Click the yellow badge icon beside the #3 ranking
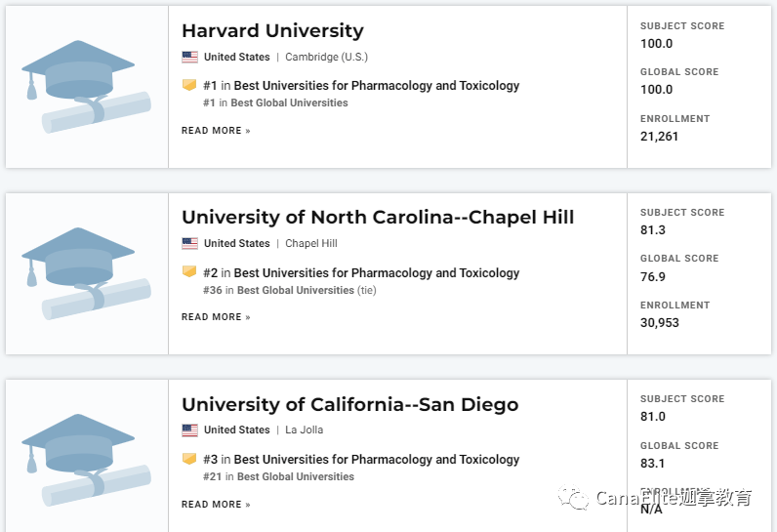The height and width of the screenshot is (532, 777). [189, 458]
